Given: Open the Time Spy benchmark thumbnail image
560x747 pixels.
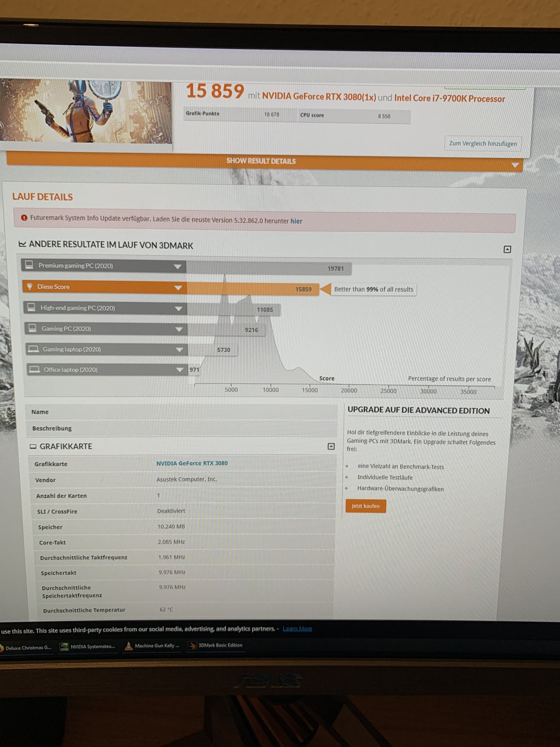Looking at the screenshot, I should (x=86, y=112).
